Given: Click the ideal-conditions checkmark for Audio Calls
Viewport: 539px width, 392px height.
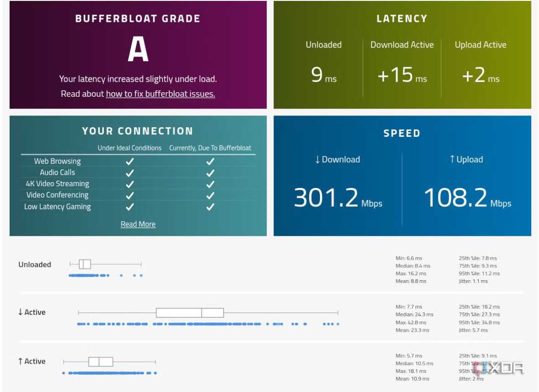Looking at the screenshot, I should 130,172.
